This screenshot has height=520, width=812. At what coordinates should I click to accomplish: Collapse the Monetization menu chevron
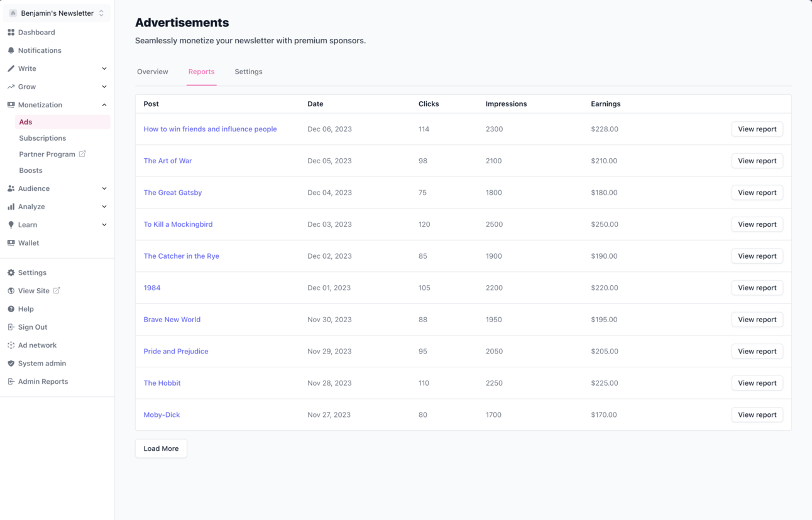tap(104, 105)
